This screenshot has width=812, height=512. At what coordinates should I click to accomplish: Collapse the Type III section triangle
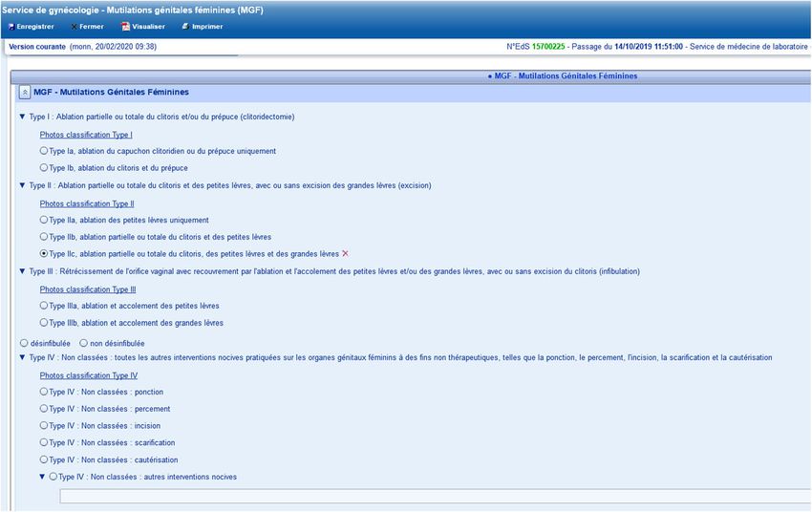tap(22, 271)
